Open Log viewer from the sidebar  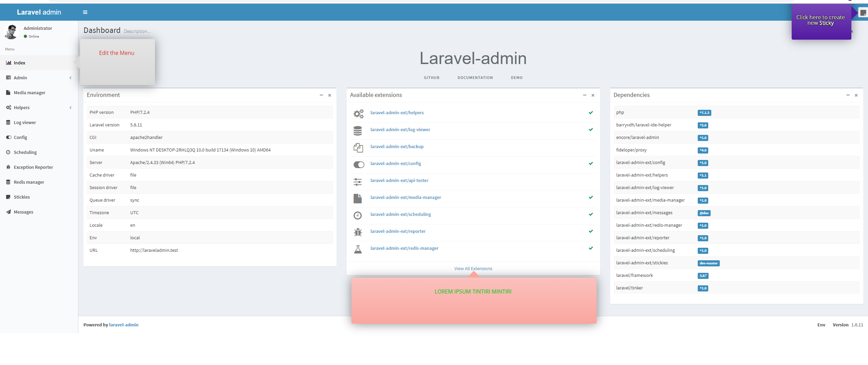[39, 122]
